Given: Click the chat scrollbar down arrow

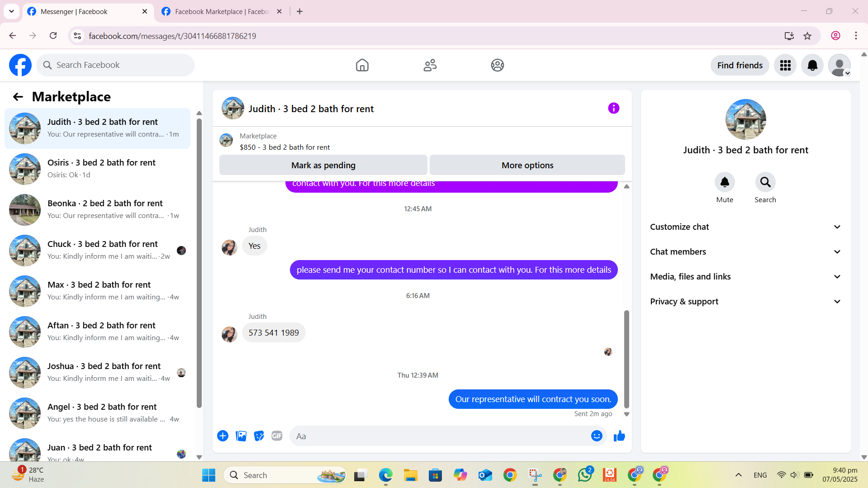Looking at the screenshot, I should tap(626, 414).
